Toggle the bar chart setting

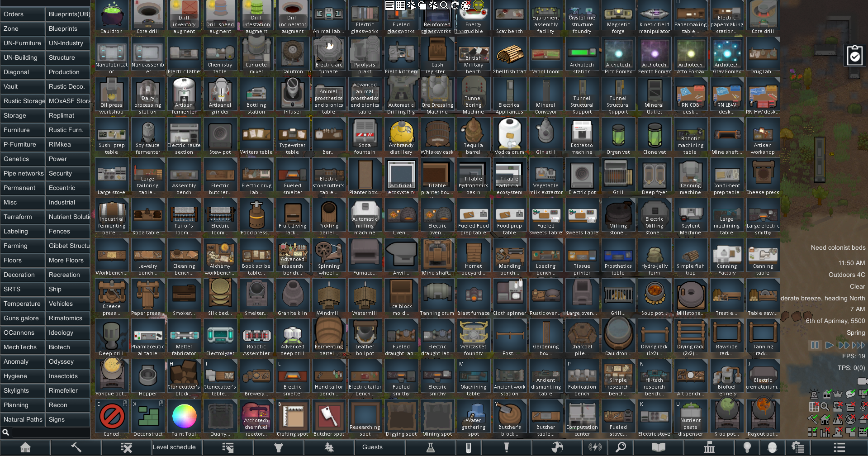(x=826, y=432)
